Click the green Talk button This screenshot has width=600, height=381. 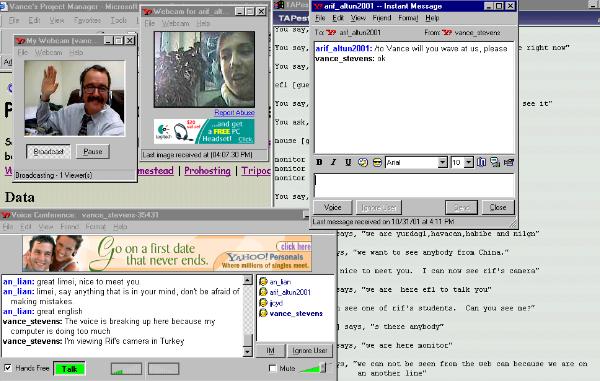point(69,369)
